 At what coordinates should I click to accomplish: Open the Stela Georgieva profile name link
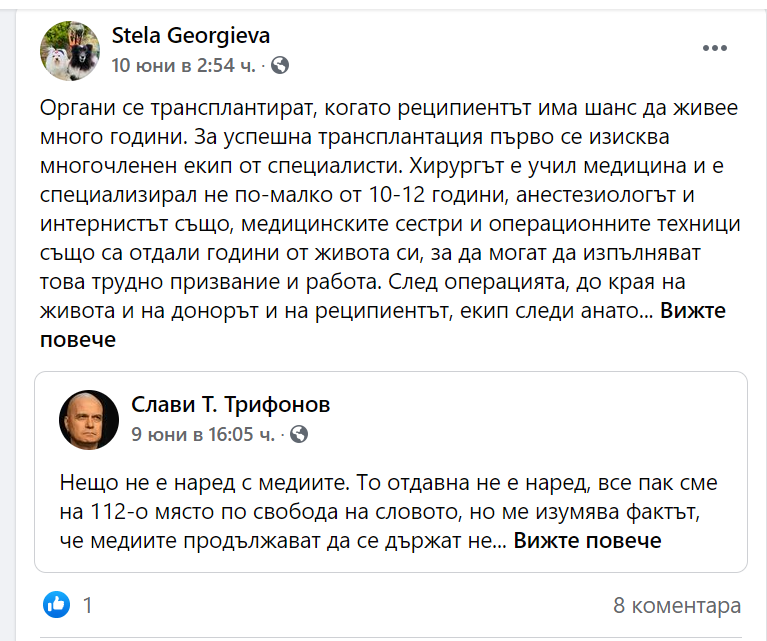click(x=190, y=36)
